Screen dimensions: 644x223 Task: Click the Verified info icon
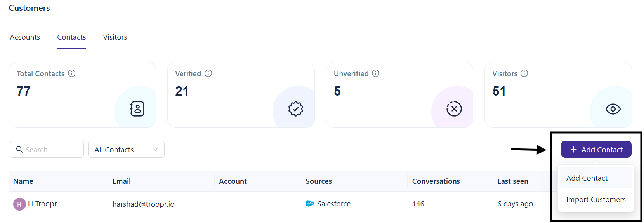[208, 73]
